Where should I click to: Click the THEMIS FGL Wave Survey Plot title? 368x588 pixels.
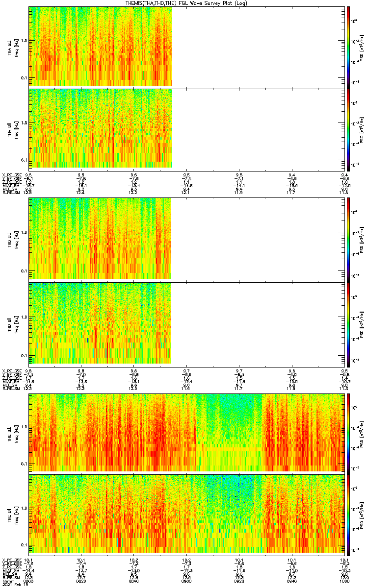187,3
